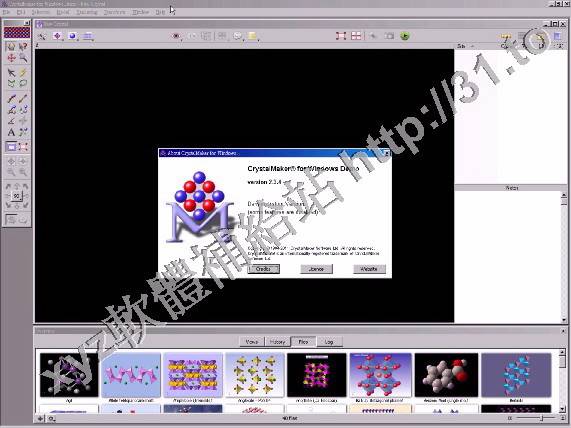Click the blue panel icon at far right
571x428 pixels.
tap(557, 36)
